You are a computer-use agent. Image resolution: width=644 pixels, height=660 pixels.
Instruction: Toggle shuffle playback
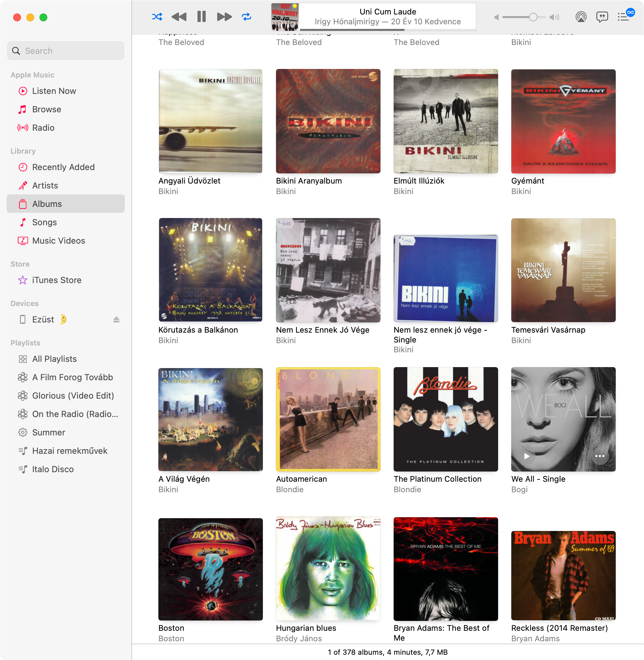(x=157, y=16)
